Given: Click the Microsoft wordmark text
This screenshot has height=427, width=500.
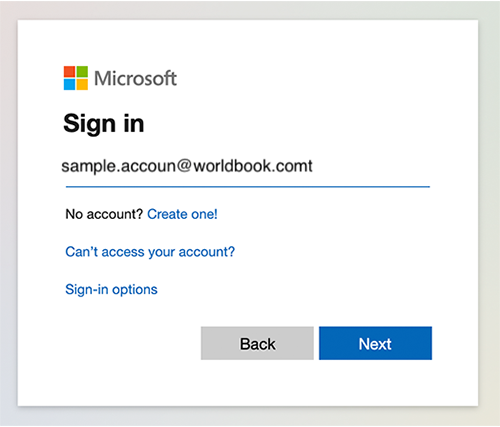Looking at the screenshot, I should point(135,78).
